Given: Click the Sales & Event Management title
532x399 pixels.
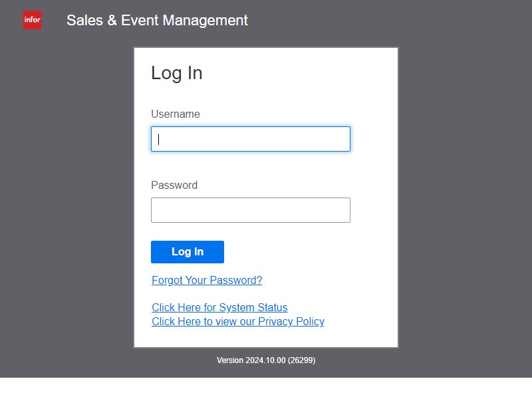Looking at the screenshot, I should [157, 21].
